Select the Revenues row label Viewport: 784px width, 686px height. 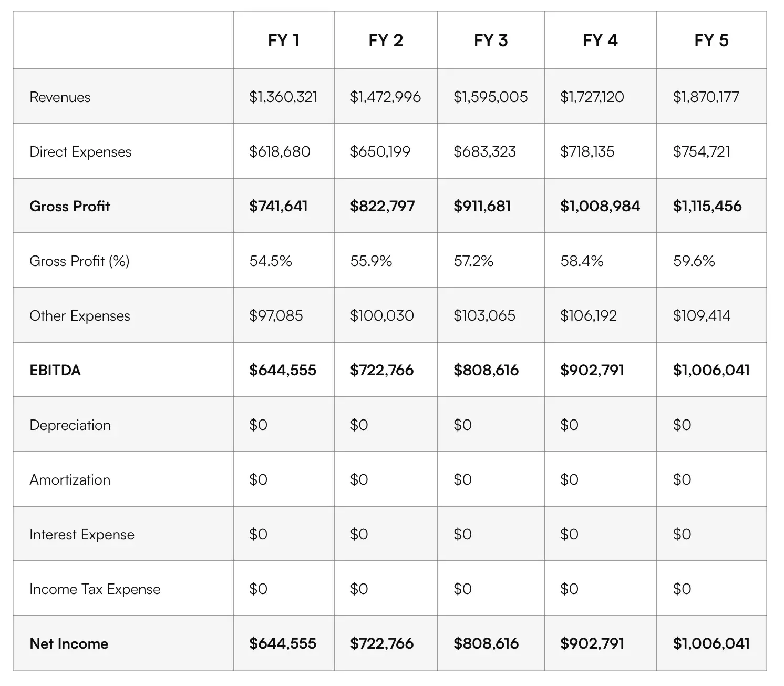point(60,97)
